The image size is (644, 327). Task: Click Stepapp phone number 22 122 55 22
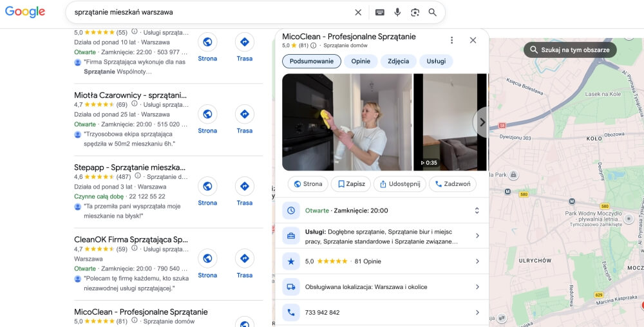point(147,196)
